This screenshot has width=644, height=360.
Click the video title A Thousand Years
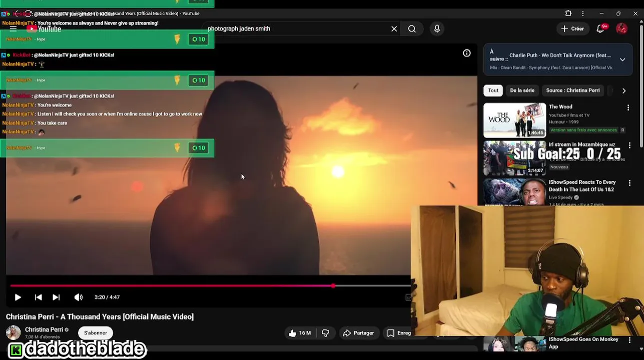pos(100,316)
